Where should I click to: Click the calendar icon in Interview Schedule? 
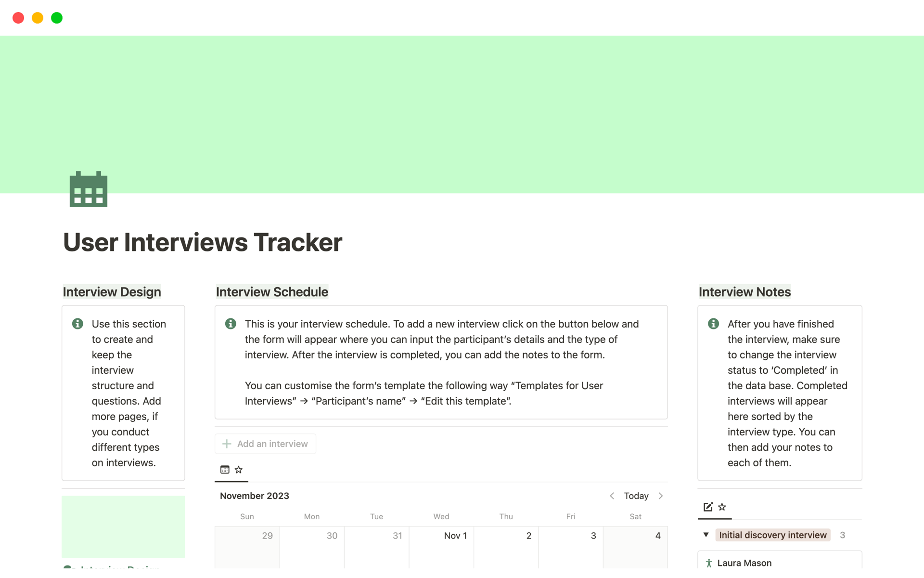[x=225, y=470]
